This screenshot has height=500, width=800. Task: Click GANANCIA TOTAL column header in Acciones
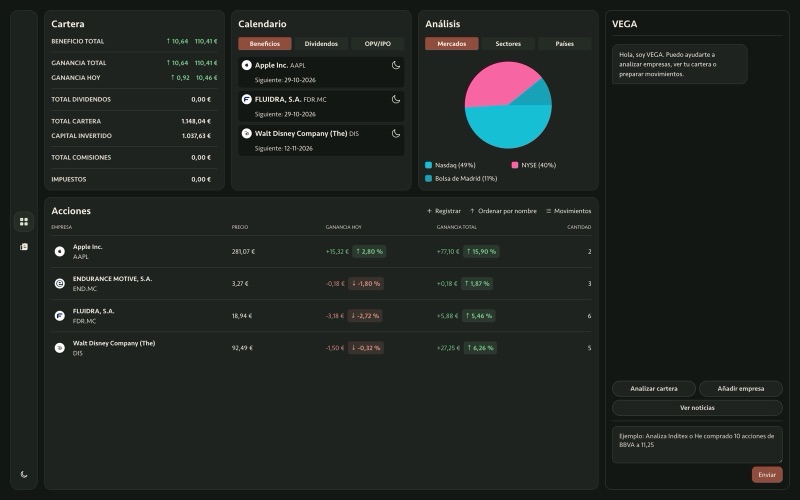pos(457,227)
